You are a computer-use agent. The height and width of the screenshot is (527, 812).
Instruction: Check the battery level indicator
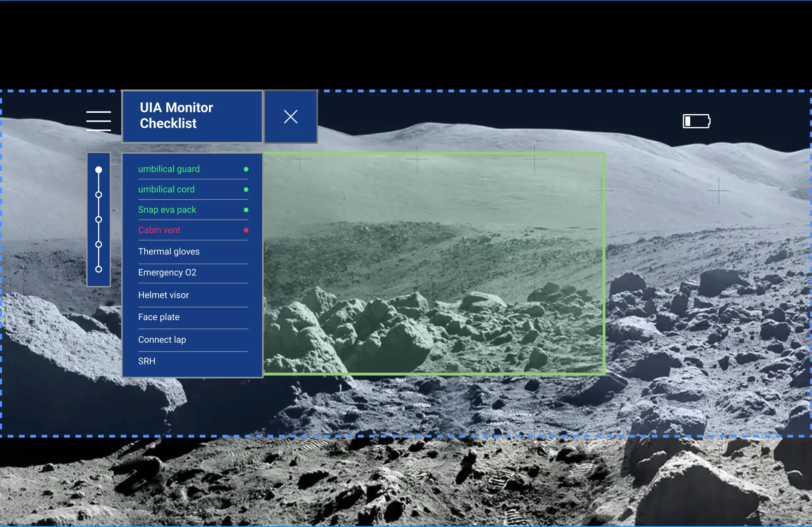point(697,121)
